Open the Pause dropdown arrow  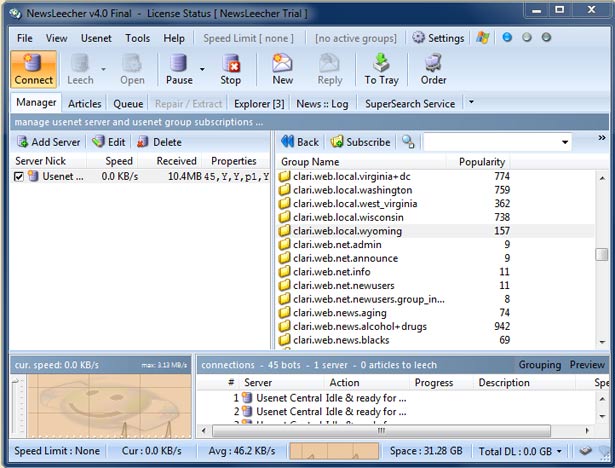[202, 69]
